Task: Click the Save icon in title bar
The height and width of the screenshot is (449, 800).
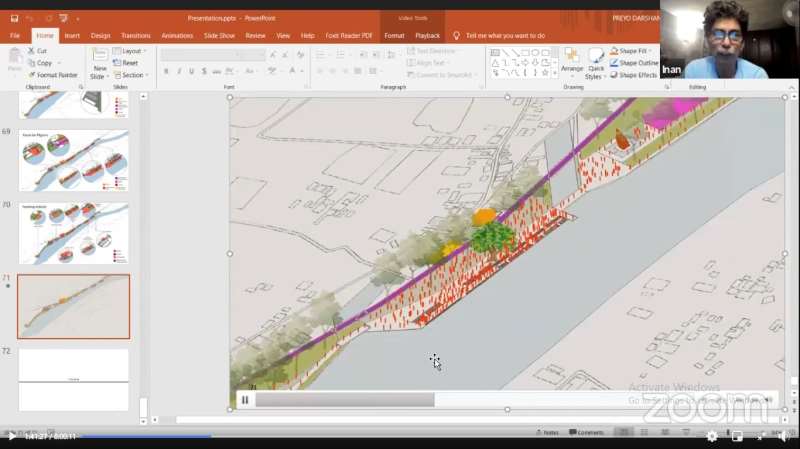Action: pyautogui.click(x=15, y=18)
